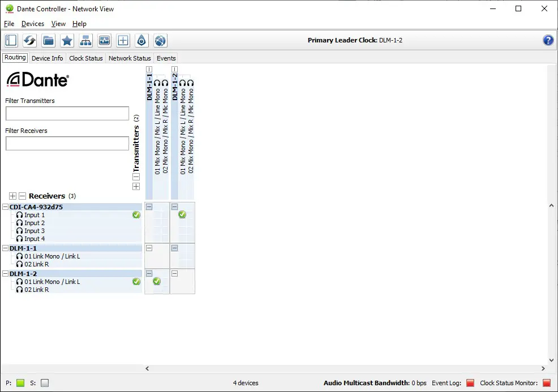This screenshot has height=392, width=558.
Task: Click horizontal scrollbar left arrow
Action: click(x=147, y=368)
